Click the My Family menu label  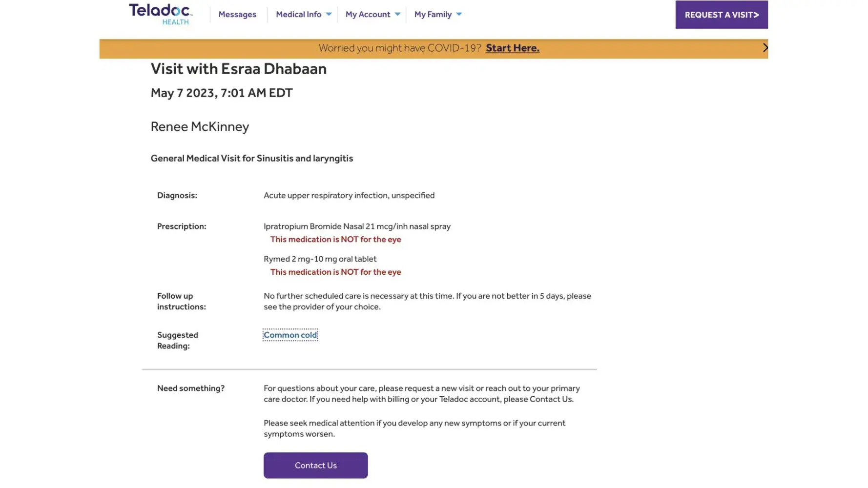click(433, 15)
